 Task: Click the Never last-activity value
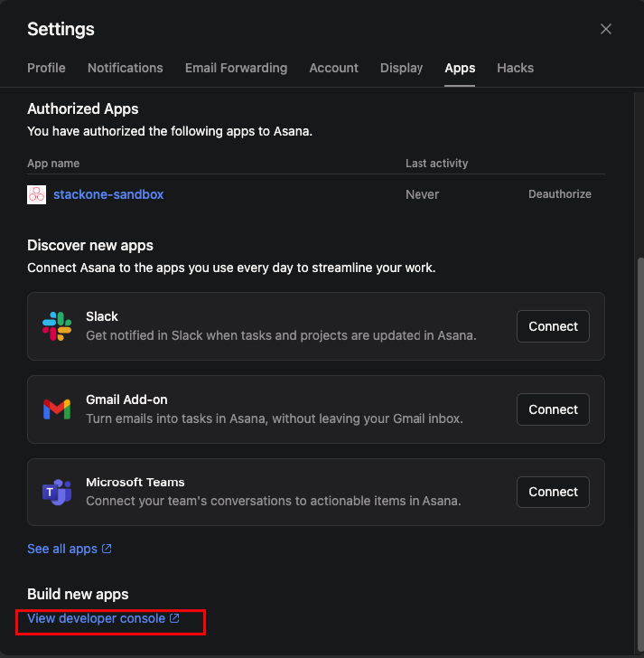422,194
